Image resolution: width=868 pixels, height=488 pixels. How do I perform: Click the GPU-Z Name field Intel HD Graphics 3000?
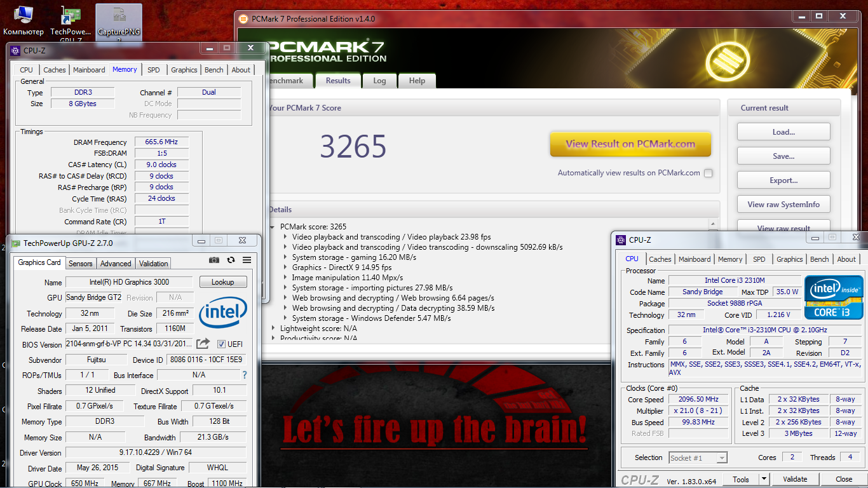(129, 282)
